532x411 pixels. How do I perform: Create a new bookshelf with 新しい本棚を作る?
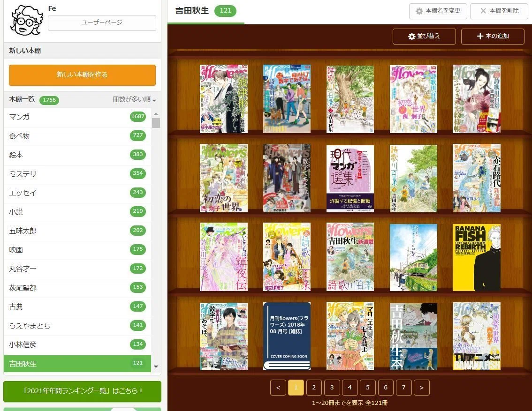click(82, 75)
